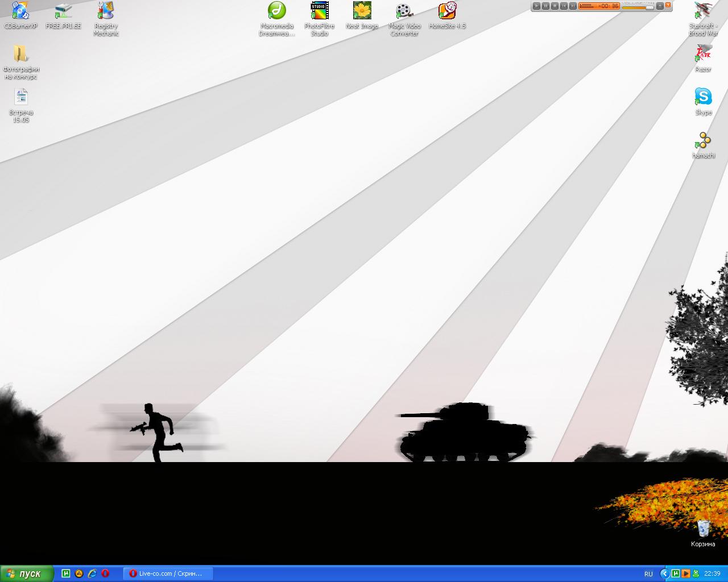Select the Registry Mechanic shortcut

(x=106, y=11)
